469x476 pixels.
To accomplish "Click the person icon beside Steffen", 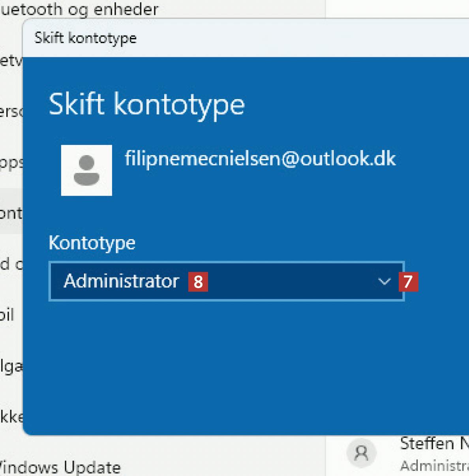I will pyautogui.click(x=361, y=454).
